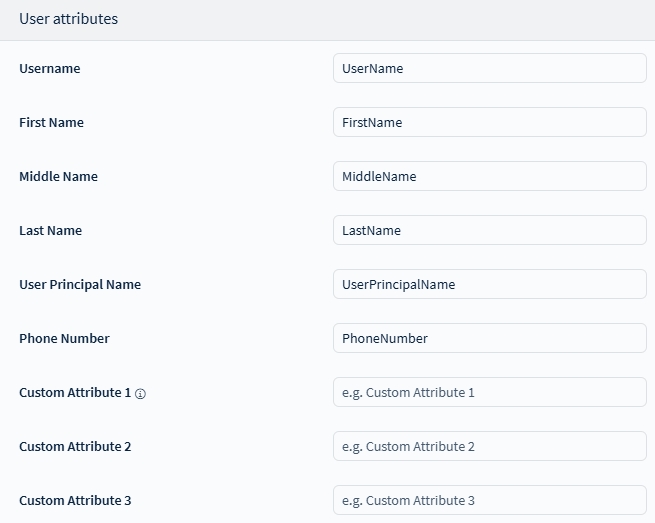Select the Middle Name label
655x523 pixels.
pyautogui.click(x=58, y=177)
